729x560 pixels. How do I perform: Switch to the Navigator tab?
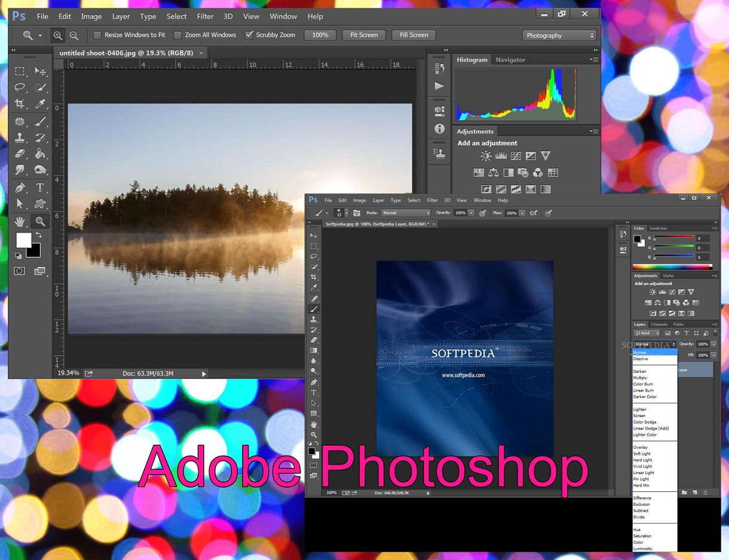coord(510,60)
